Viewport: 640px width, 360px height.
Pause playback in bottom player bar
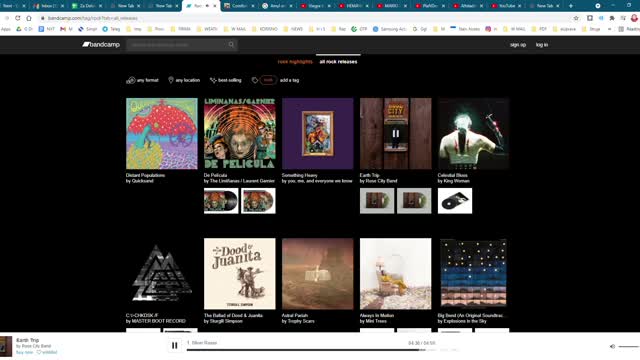[x=174, y=346]
